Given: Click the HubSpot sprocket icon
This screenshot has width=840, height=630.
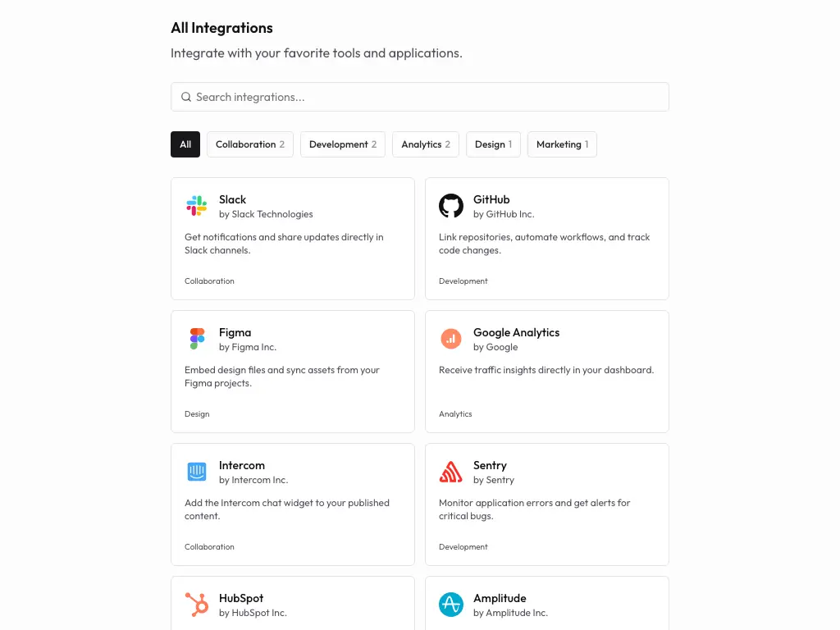Looking at the screenshot, I should tap(196, 605).
